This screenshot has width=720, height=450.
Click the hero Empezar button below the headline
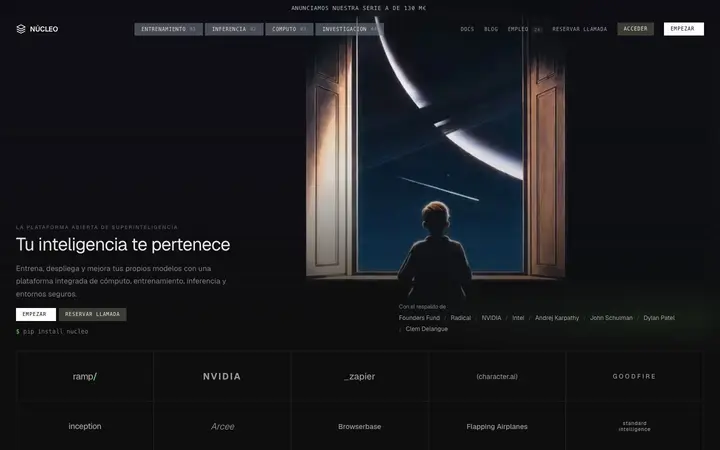tap(35, 314)
